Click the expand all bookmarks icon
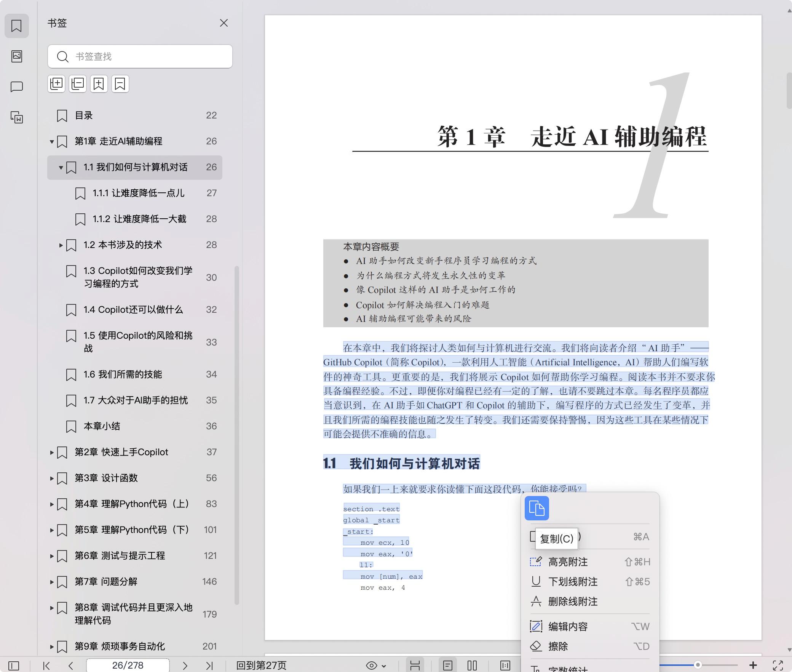This screenshot has height=672, width=792. pos(56,84)
